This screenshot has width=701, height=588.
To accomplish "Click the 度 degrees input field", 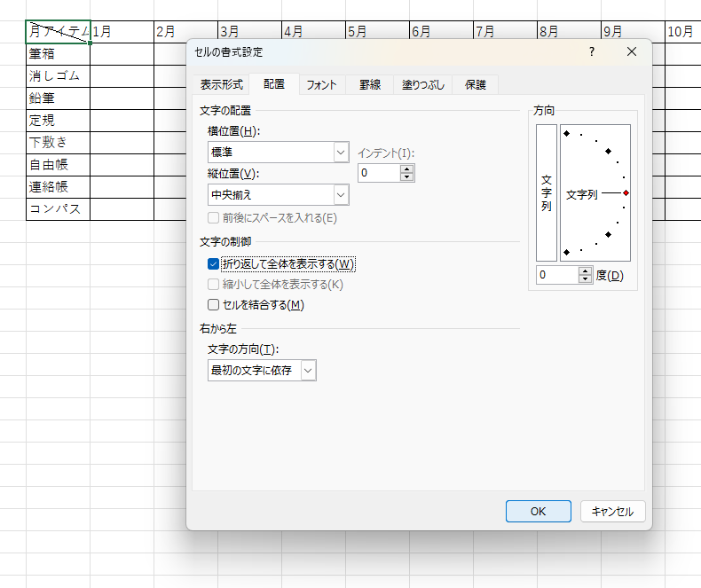I will (x=556, y=276).
